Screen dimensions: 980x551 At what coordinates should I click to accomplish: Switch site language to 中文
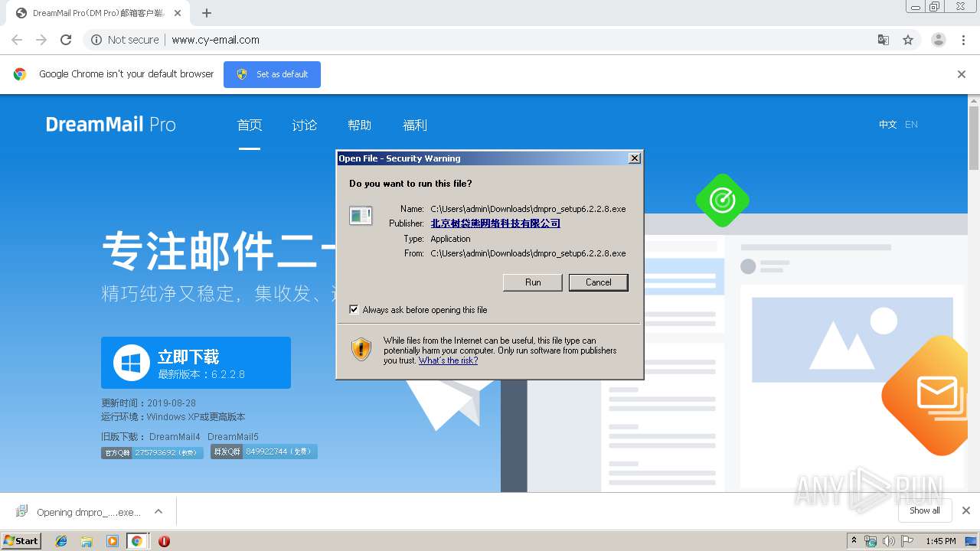[x=887, y=125]
